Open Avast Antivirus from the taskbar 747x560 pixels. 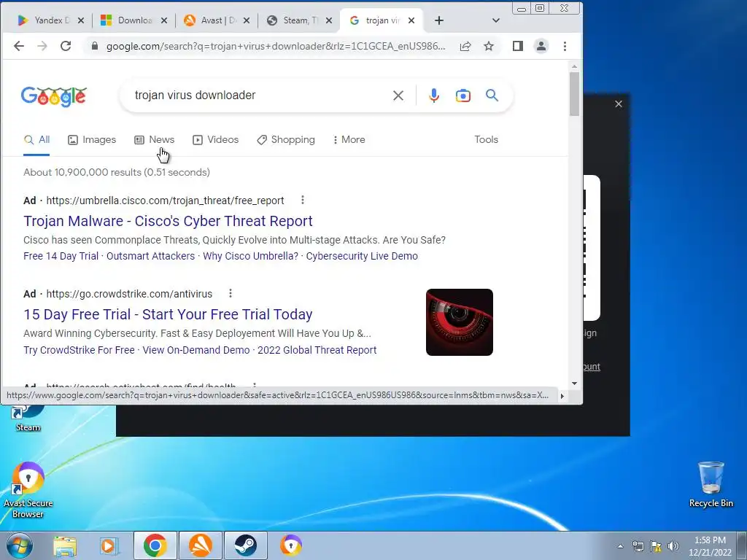point(200,545)
